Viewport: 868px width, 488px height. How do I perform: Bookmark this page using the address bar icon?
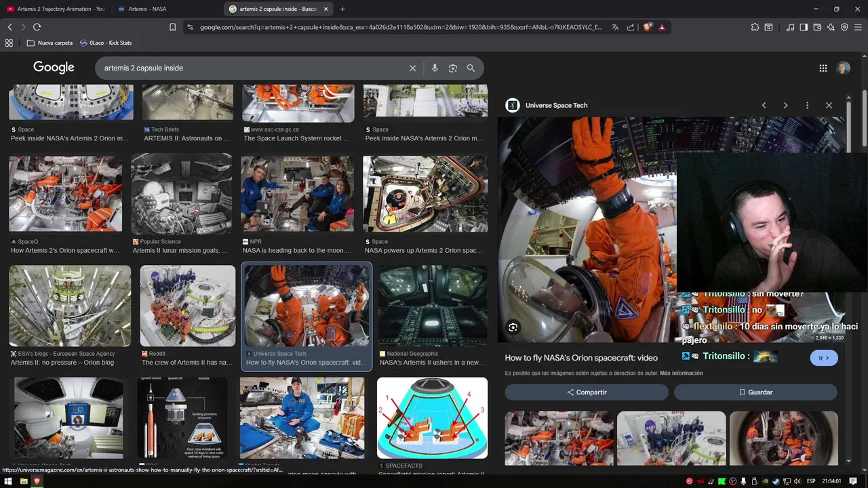click(172, 27)
